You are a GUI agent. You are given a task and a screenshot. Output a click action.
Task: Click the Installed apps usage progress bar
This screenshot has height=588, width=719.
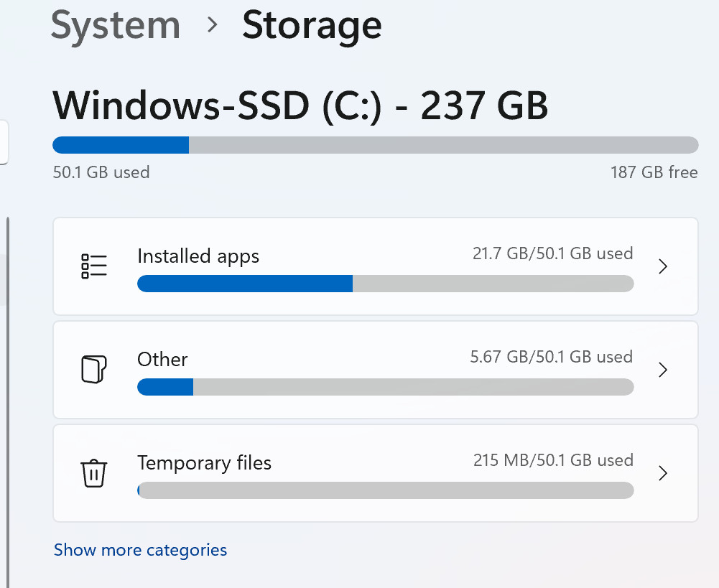pyautogui.click(x=386, y=284)
